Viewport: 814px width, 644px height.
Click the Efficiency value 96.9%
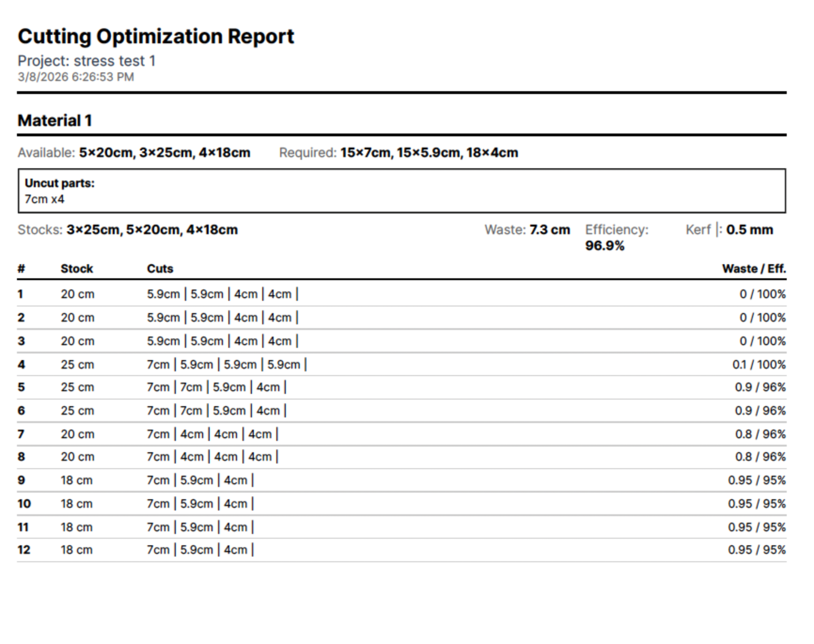coord(604,246)
